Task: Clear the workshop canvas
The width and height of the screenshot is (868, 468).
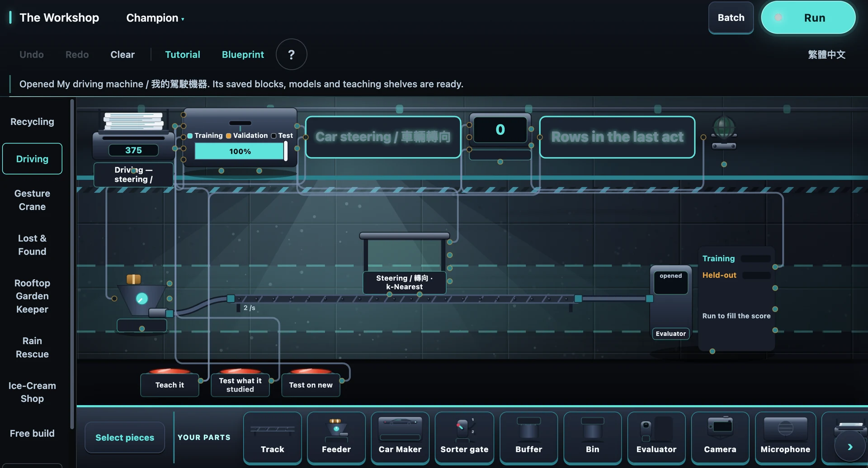Action: [123, 55]
